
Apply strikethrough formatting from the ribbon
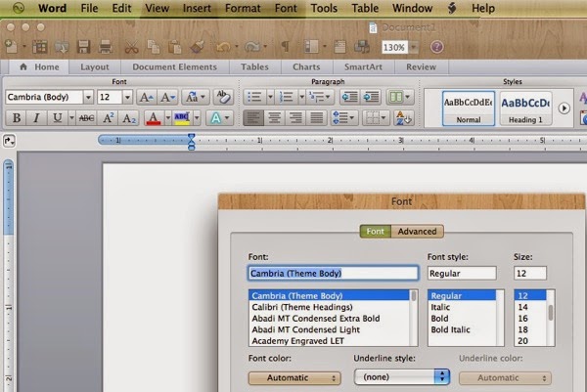coord(86,118)
